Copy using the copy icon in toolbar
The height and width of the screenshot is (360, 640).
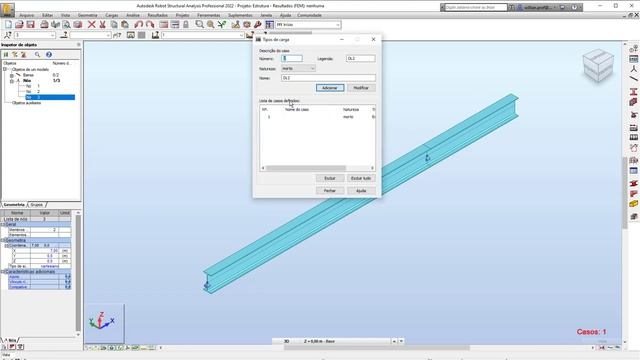[x=114, y=24]
